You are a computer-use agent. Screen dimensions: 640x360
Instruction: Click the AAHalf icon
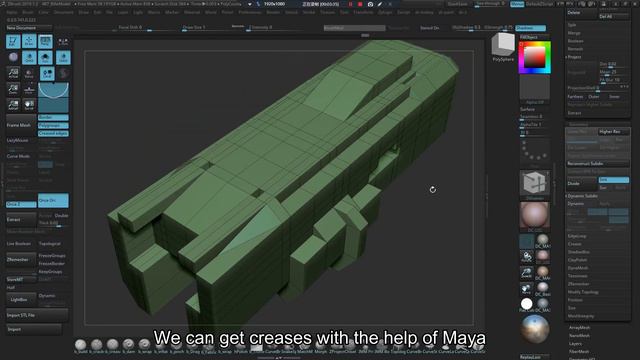pyautogui.click(x=13, y=105)
